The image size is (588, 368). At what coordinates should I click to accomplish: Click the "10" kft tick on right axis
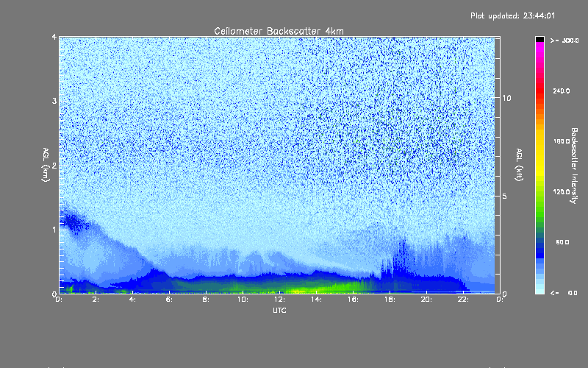[506, 98]
